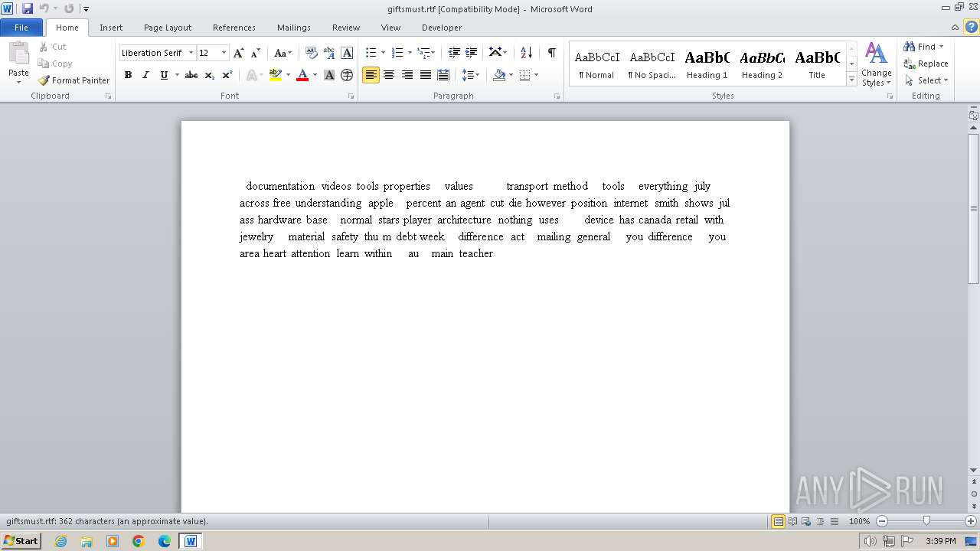Enable Center alignment

pos(389,75)
